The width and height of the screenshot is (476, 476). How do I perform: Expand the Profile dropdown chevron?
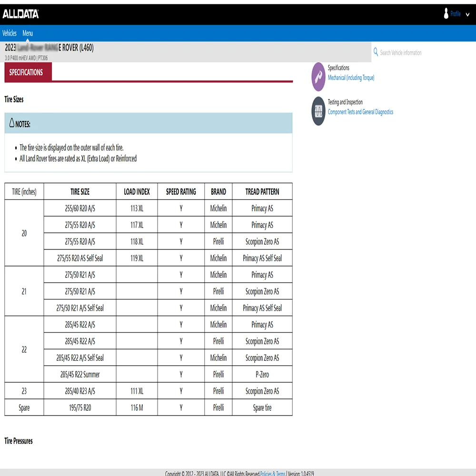(x=467, y=14)
